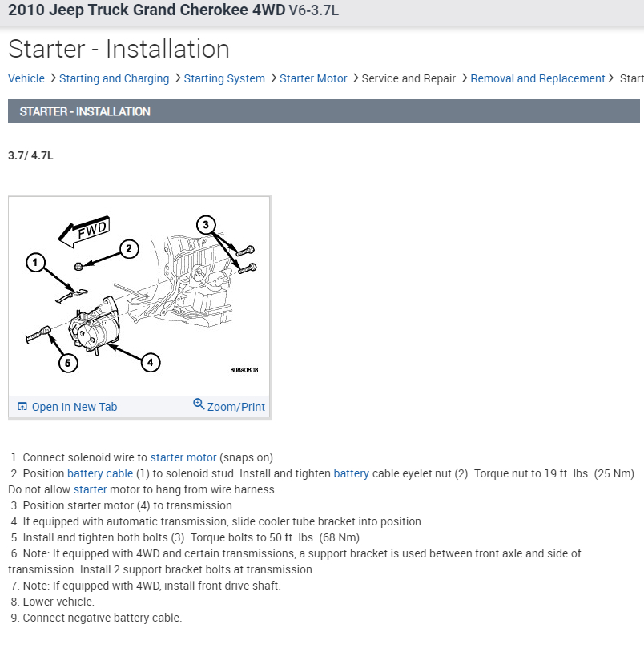Go to Starting and Charging breadcrumb
The width and height of the screenshot is (644, 664).
(x=114, y=78)
